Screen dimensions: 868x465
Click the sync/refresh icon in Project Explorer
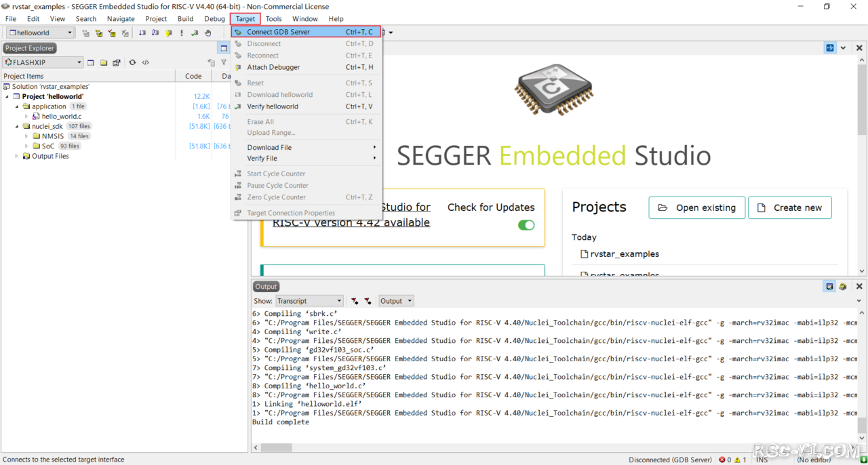[x=132, y=62]
